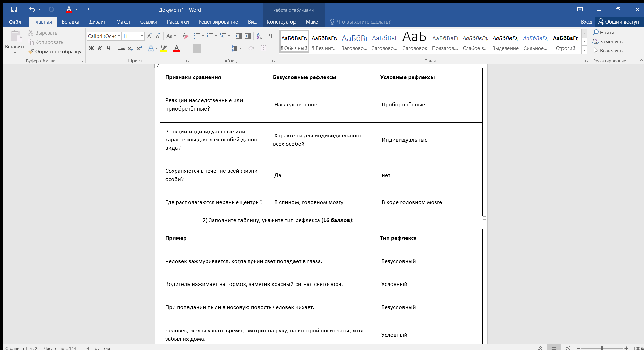Show paragraph marks with the pilcrow icon
This screenshot has height=350, width=644.
(271, 36)
